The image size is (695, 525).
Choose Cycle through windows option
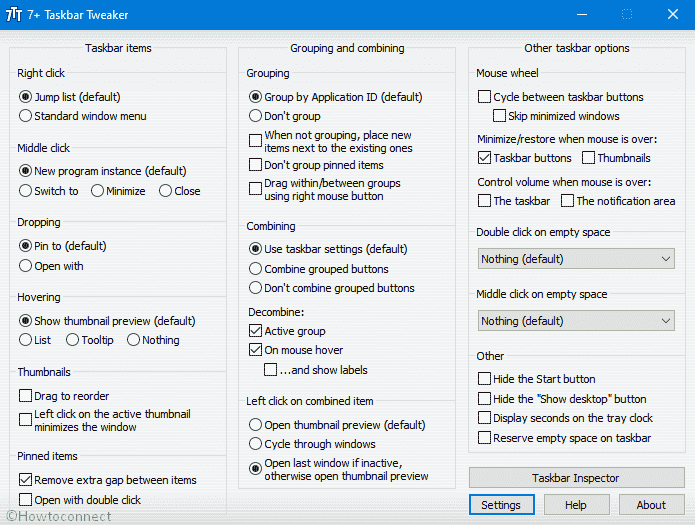[x=255, y=444]
